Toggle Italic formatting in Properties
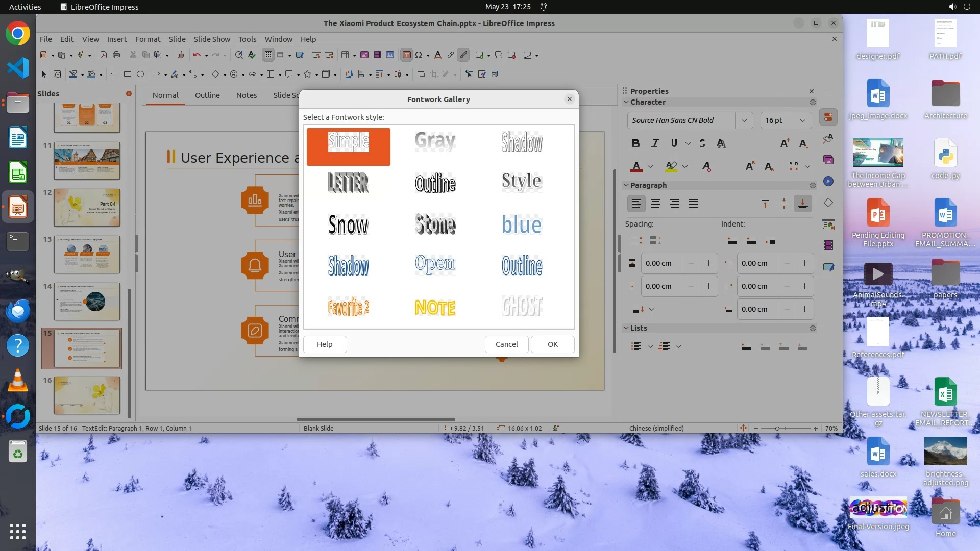980x551 pixels. tap(655, 143)
